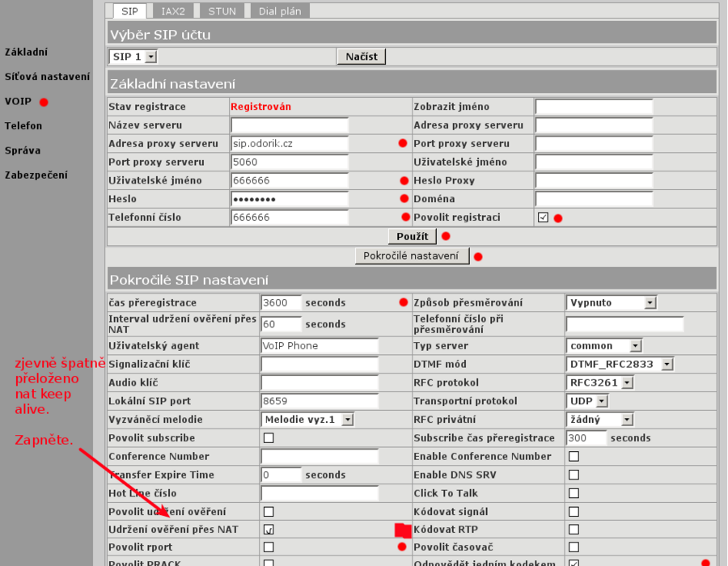Viewport: 728px width, 566px height.
Task: Edit Transfer Expire Time field
Action: pyautogui.click(x=281, y=475)
